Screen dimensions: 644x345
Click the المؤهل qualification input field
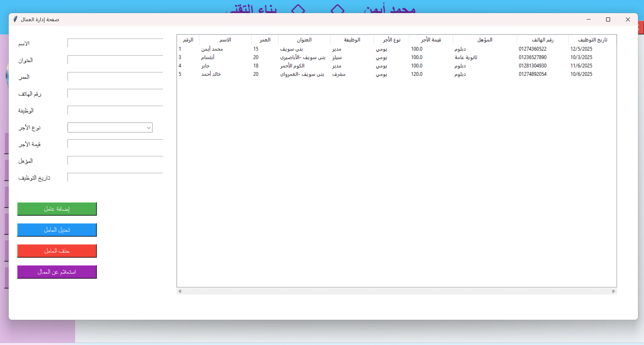pos(115,161)
